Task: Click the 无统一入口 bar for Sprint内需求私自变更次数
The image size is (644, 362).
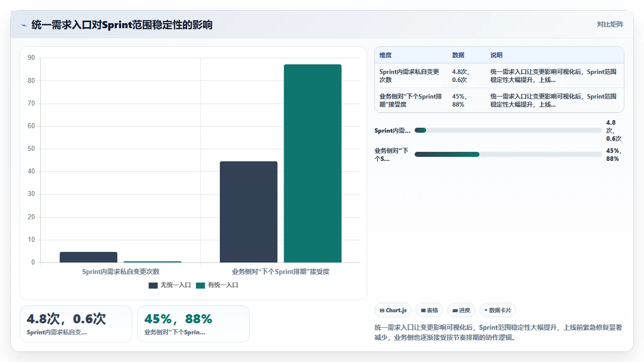Action: [x=89, y=257]
